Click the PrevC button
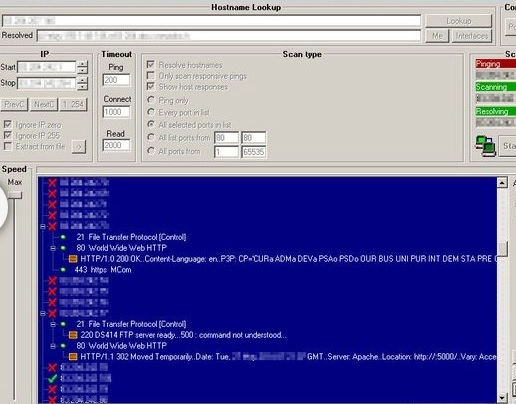 (x=14, y=104)
